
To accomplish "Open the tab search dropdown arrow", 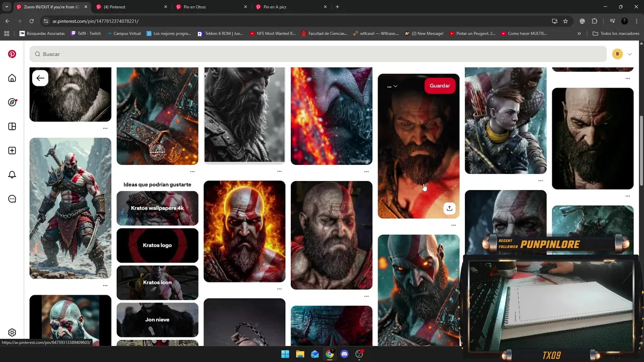I will click(7, 7).
